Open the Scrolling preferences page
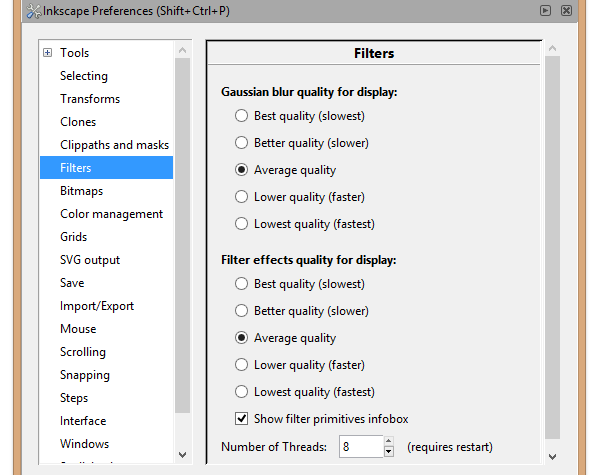This screenshot has width=600, height=475. pos(83,352)
